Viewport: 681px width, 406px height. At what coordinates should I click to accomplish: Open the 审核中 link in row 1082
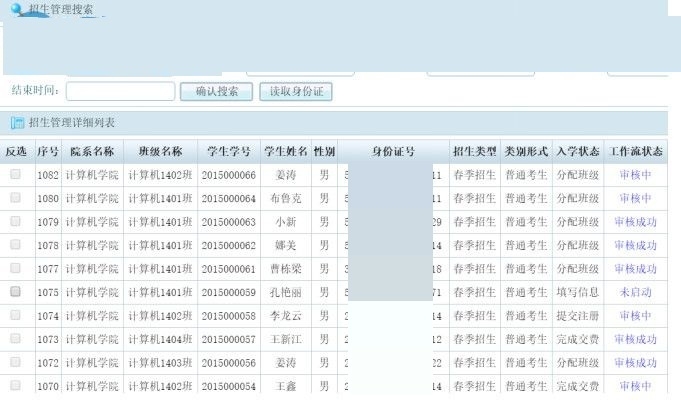tap(635, 175)
